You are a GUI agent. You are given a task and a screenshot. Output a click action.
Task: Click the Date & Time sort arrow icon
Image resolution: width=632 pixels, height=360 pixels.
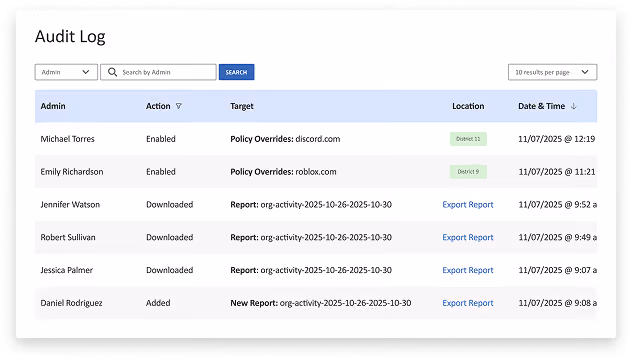(x=574, y=106)
